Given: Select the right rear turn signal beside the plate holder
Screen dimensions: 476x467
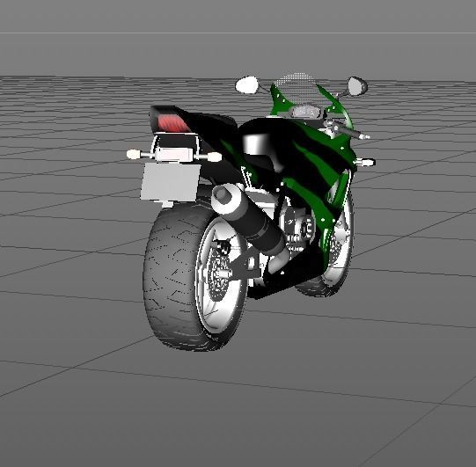Looking at the screenshot, I should 215,157.
